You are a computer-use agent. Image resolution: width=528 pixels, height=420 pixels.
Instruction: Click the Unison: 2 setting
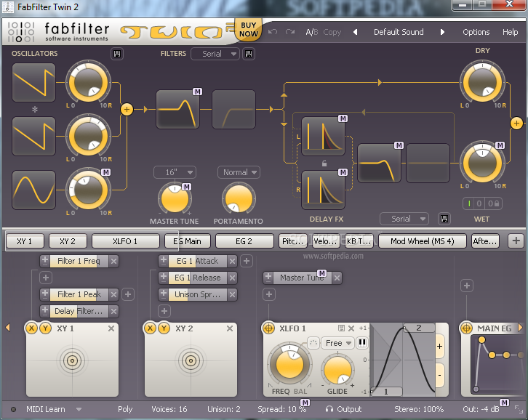click(223, 409)
